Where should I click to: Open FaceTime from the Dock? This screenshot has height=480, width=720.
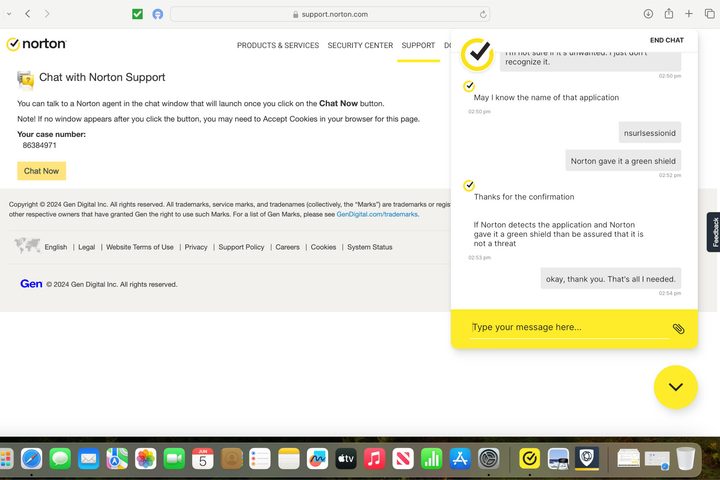click(174, 458)
